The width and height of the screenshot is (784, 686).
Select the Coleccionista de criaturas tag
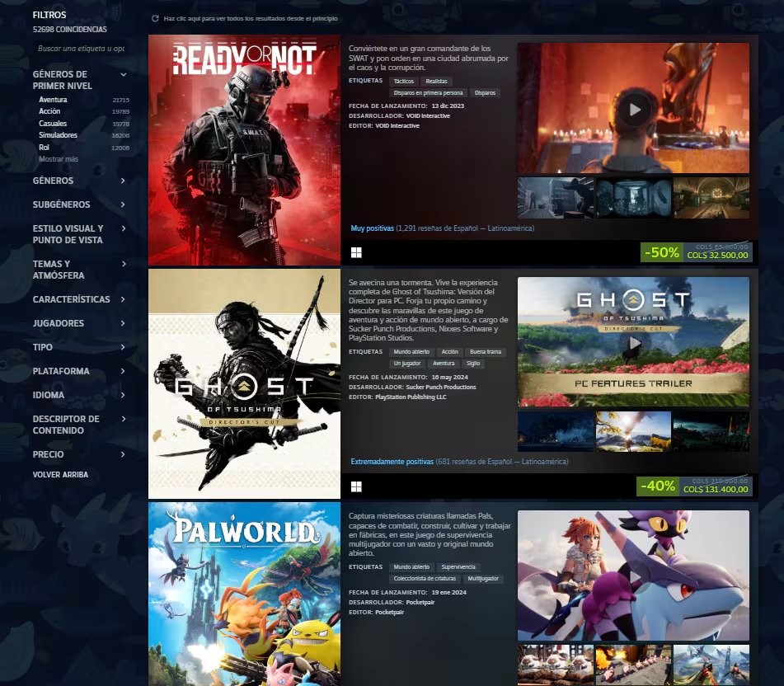[425, 579]
